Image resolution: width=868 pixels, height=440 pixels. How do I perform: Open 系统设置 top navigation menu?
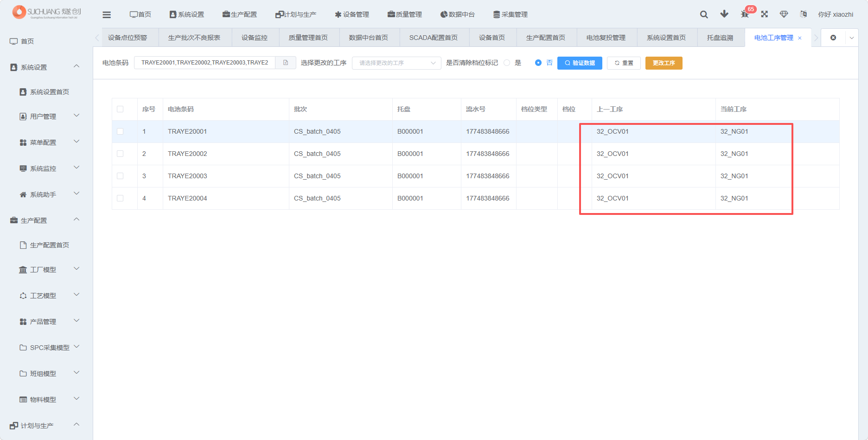pyautogui.click(x=187, y=14)
